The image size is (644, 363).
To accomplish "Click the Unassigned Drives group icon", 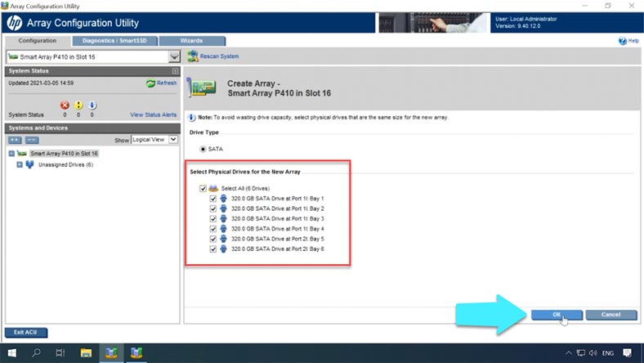I will [x=29, y=164].
